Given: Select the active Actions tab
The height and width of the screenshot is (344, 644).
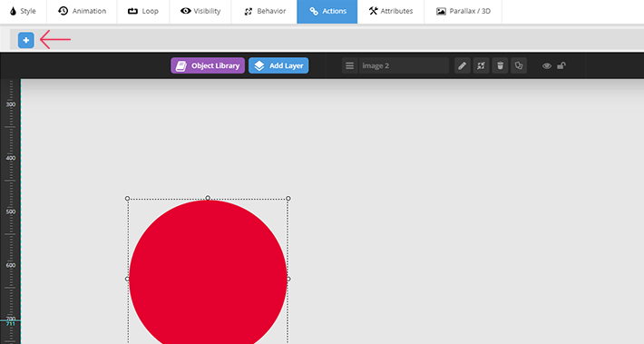Looking at the screenshot, I should point(327,11).
